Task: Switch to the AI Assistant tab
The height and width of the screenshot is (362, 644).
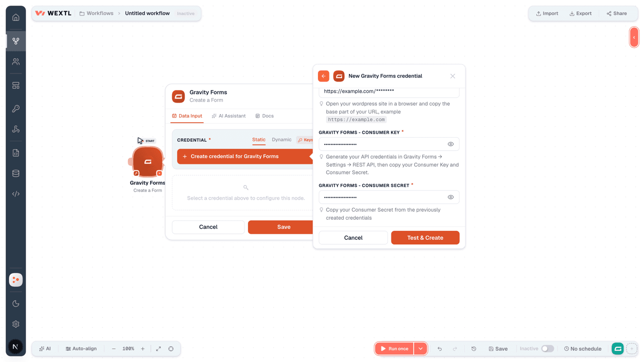Action: point(228,116)
